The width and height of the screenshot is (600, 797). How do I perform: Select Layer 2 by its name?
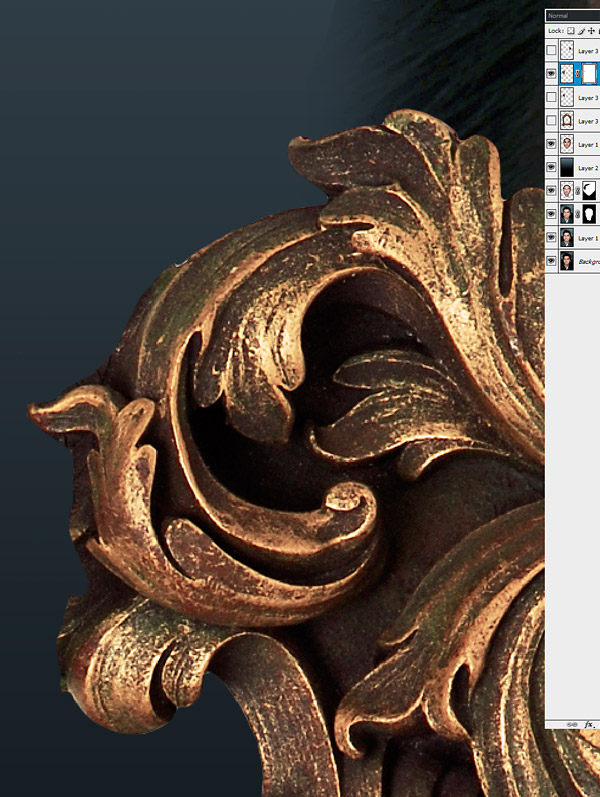[x=588, y=168]
